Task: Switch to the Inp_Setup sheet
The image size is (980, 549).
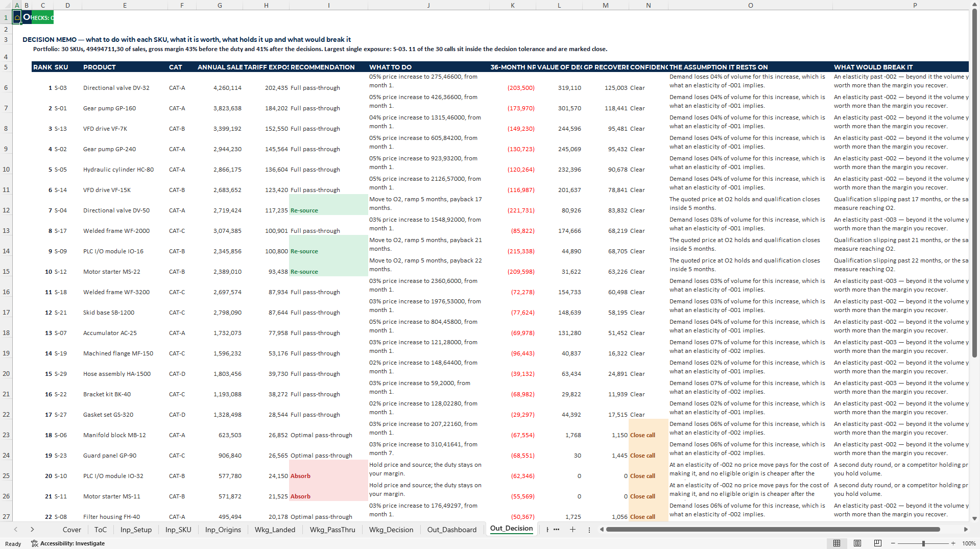Action: point(136,530)
